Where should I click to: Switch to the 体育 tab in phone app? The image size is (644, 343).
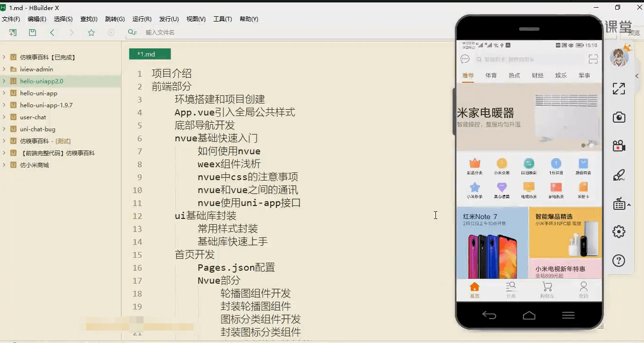point(491,76)
